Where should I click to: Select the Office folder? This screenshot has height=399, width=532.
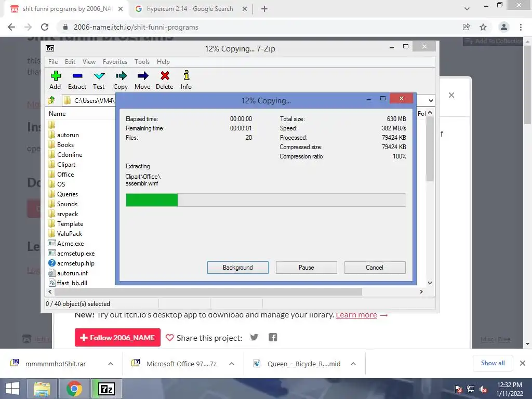pos(61,175)
